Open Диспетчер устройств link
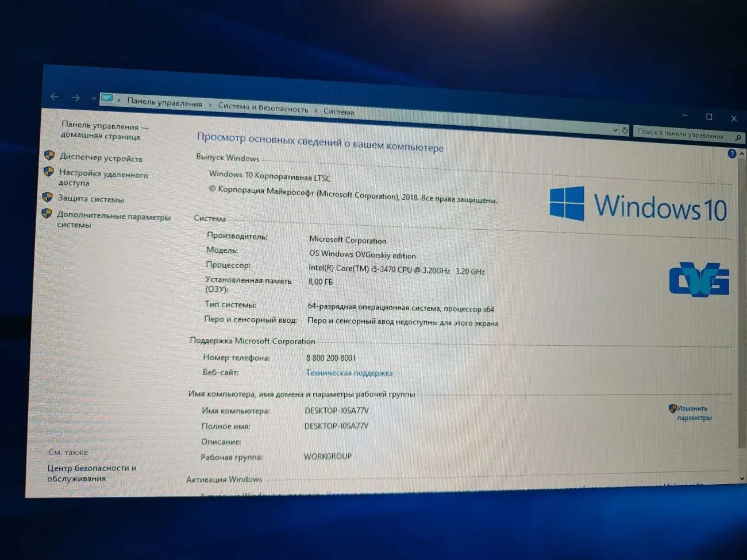 point(101,158)
